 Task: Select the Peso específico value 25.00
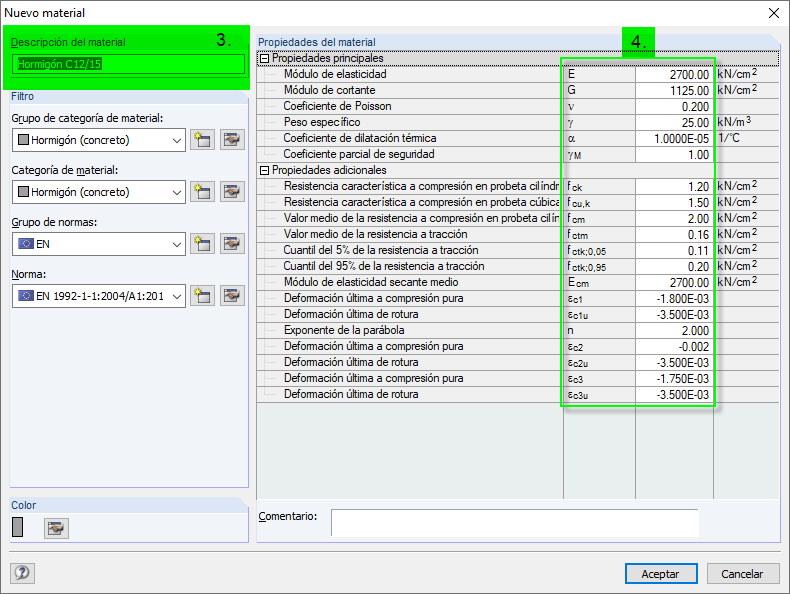674,122
